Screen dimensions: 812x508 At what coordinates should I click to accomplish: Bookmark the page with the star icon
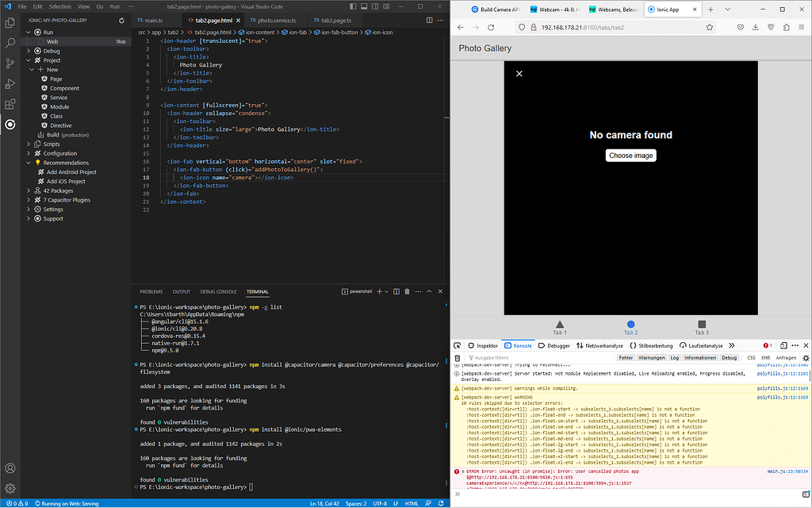tap(710, 28)
